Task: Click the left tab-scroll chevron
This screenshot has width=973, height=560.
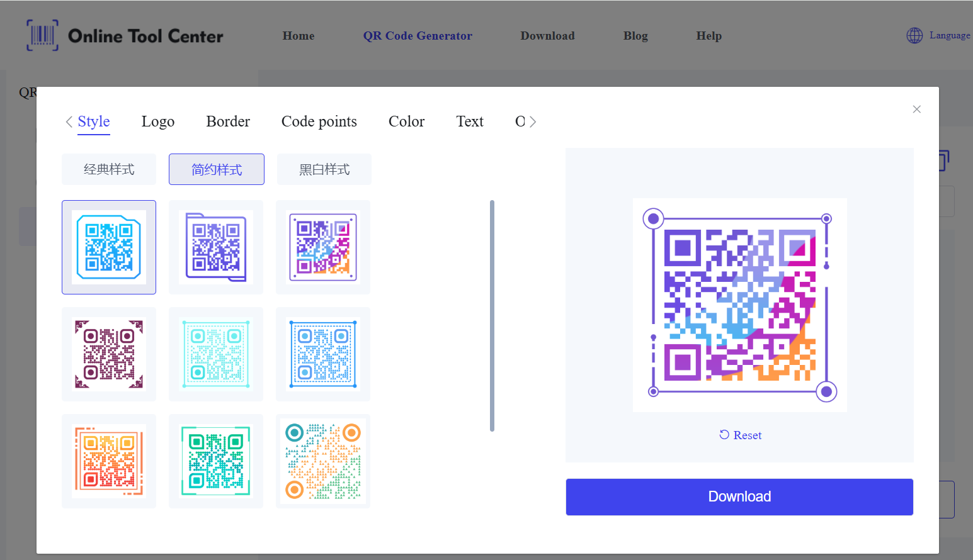Action: [x=69, y=121]
